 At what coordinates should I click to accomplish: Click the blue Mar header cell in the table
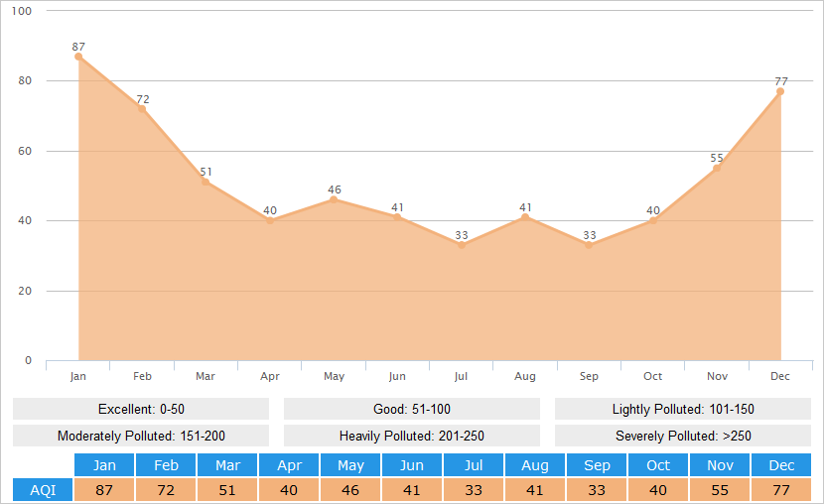[x=227, y=465]
